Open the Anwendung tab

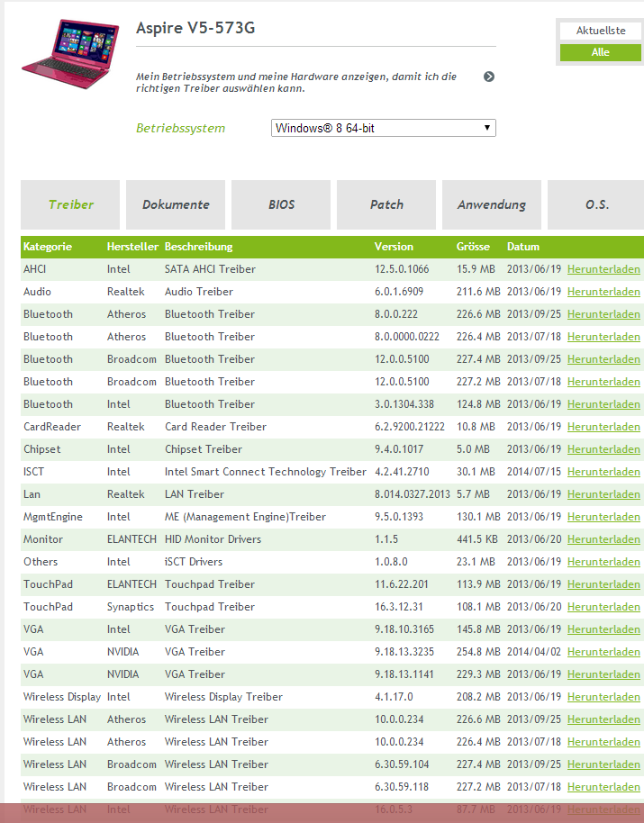(x=491, y=204)
